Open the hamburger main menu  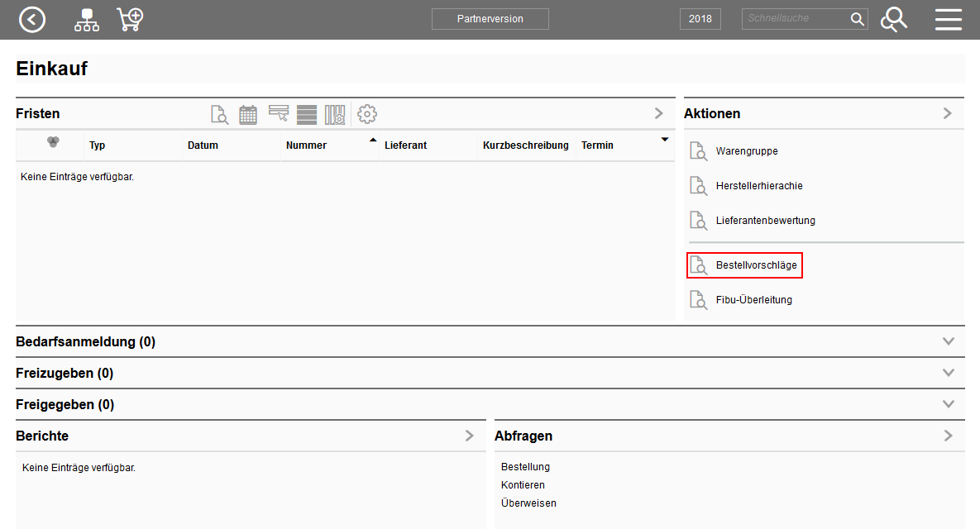(x=948, y=19)
